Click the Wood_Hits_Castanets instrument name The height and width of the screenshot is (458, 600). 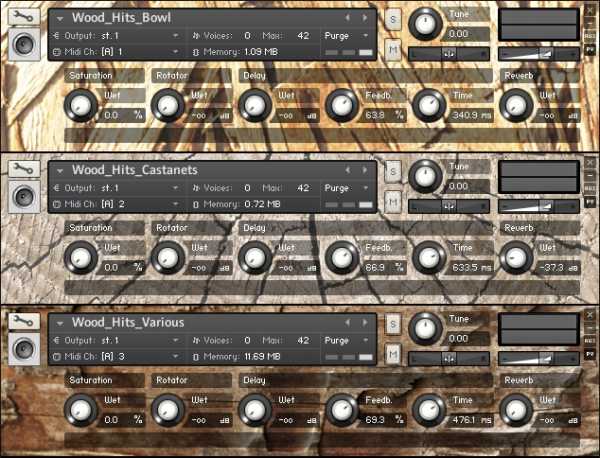click(134, 170)
